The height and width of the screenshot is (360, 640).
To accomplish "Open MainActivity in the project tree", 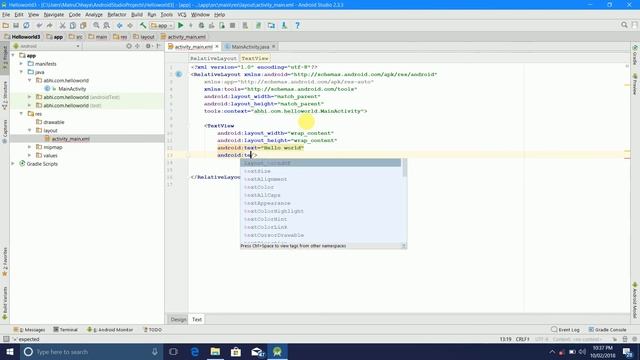I will (x=72, y=89).
